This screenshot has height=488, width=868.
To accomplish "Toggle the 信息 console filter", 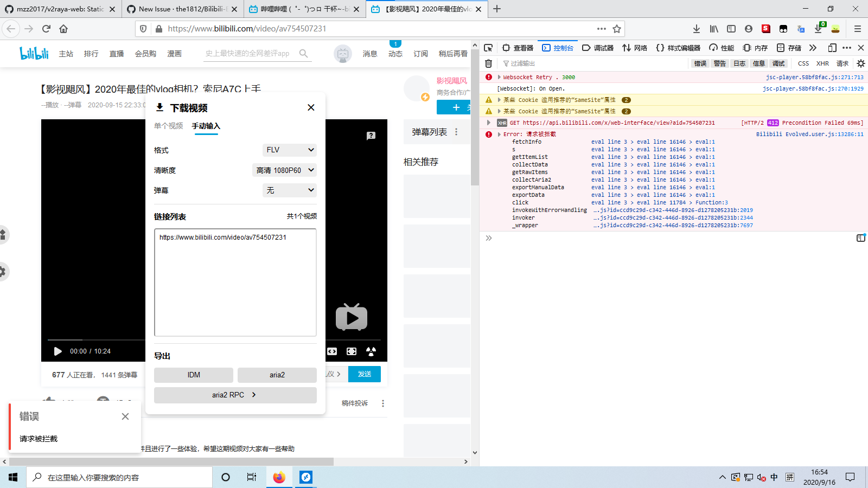I will pos(759,63).
